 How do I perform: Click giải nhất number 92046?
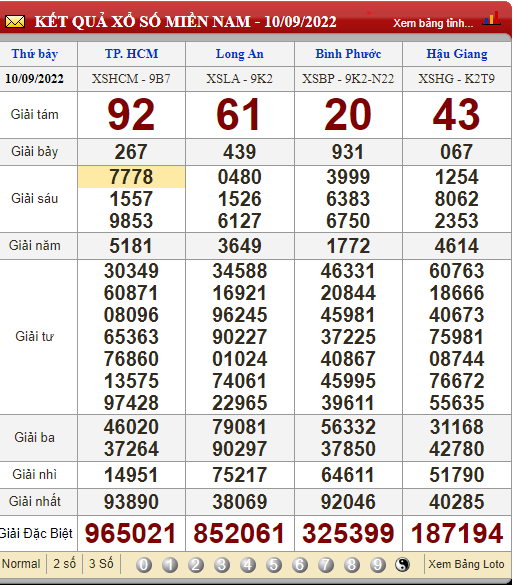348,502
